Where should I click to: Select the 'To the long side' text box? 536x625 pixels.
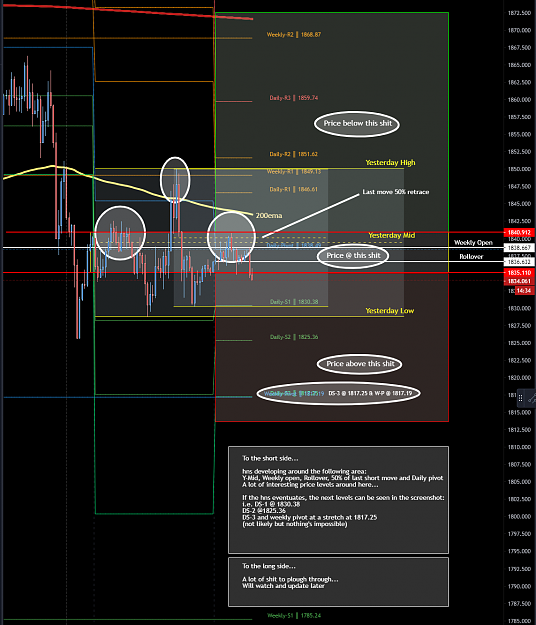tap(338, 582)
